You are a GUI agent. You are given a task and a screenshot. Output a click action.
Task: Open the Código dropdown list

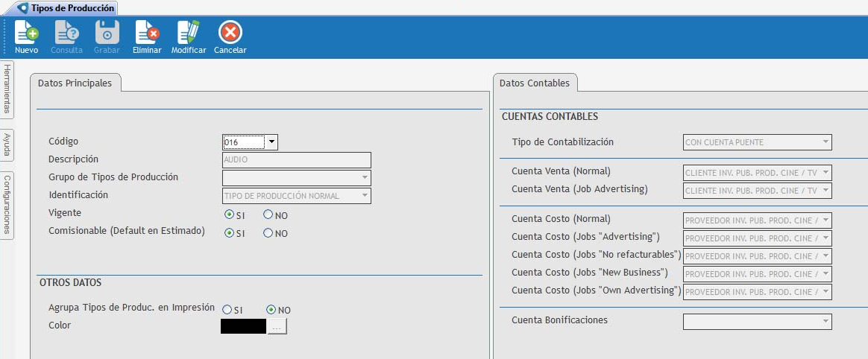[x=271, y=142]
